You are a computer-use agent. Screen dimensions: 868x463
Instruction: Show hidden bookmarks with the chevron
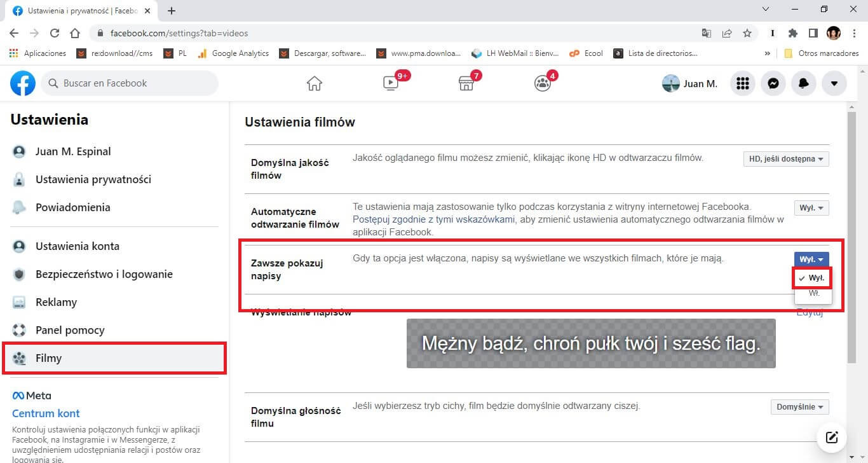pyautogui.click(x=768, y=53)
